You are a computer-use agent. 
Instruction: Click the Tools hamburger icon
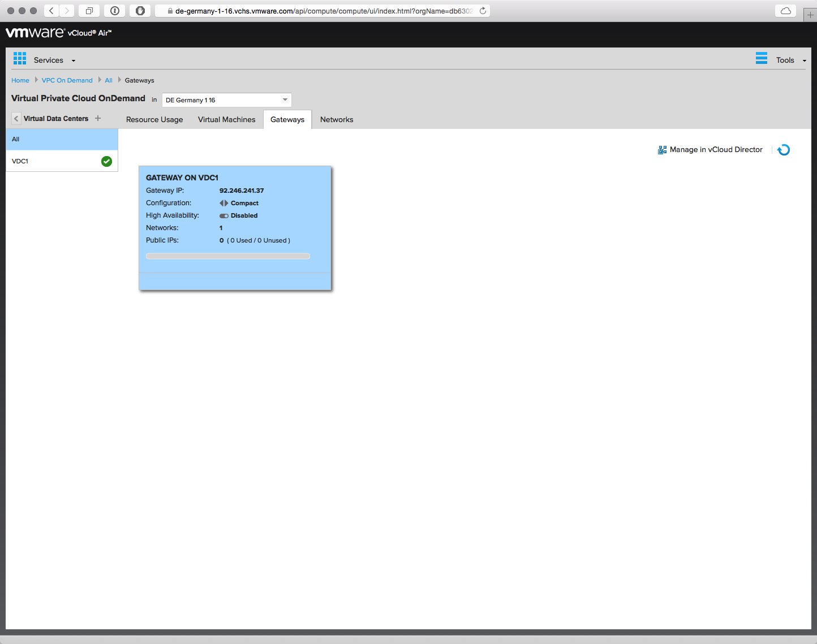762,58
